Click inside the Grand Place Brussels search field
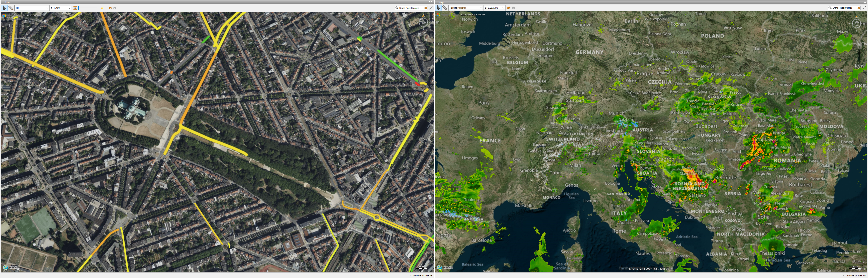The image size is (868, 278). click(x=409, y=8)
